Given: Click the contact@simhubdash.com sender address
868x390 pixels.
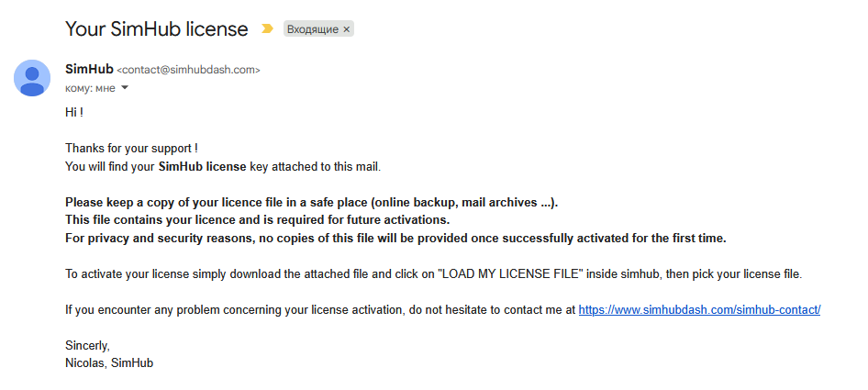Looking at the screenshot, I should [189, 70].
